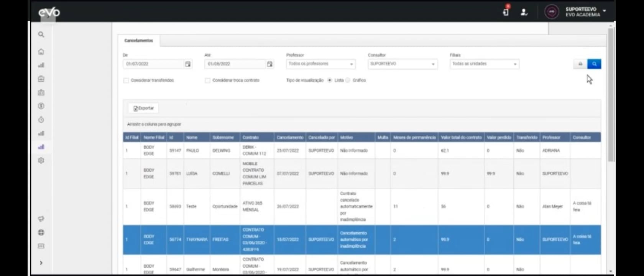Click the notification icon with red badge

click(506, 11)
